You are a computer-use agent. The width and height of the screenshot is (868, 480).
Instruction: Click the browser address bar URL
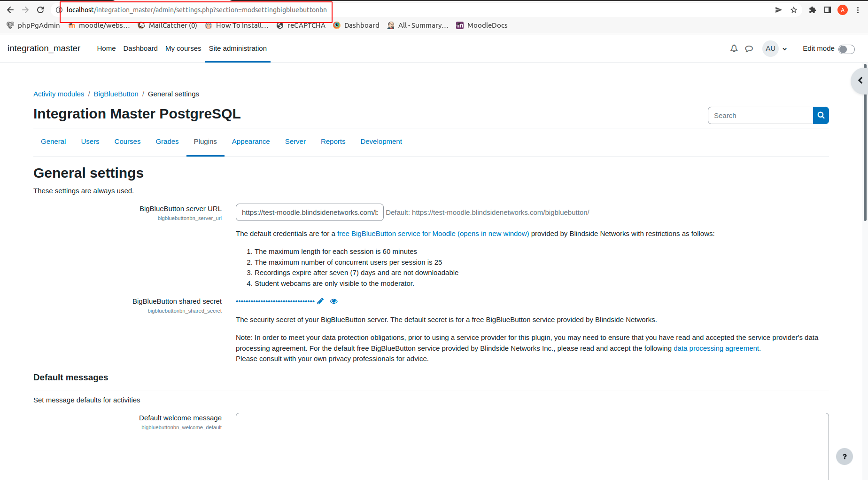196,10
